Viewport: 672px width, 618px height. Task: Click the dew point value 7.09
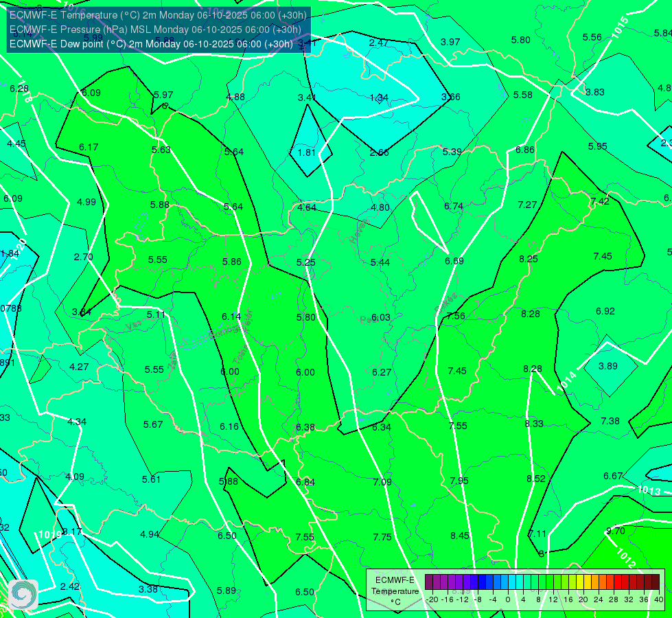(x=382, y=482)
